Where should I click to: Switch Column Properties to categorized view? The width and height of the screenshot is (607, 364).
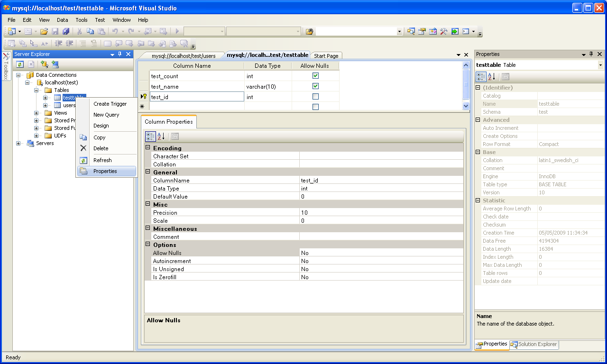(x=150, y=136)
